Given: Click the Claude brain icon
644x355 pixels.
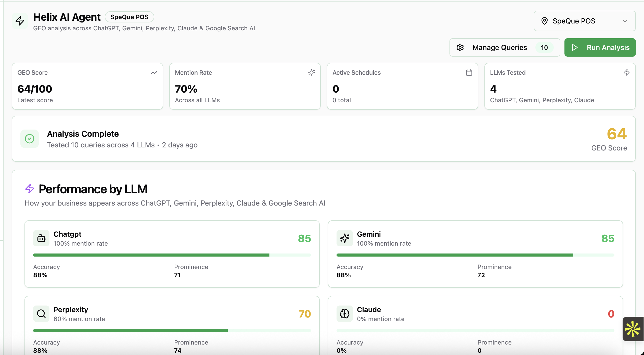Looking at the screenshot, I should point(345,313).
